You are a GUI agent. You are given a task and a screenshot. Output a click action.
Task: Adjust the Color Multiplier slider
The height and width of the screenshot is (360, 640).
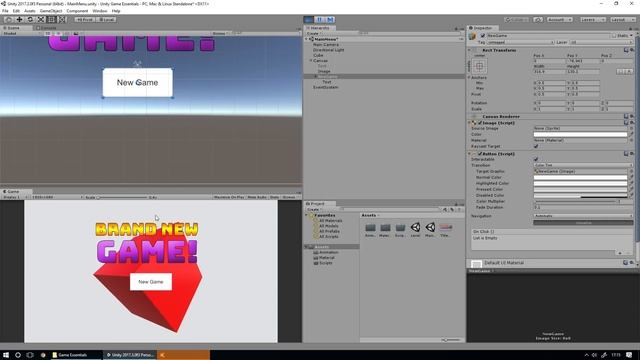pyautogui.click(x=576, y=201)
